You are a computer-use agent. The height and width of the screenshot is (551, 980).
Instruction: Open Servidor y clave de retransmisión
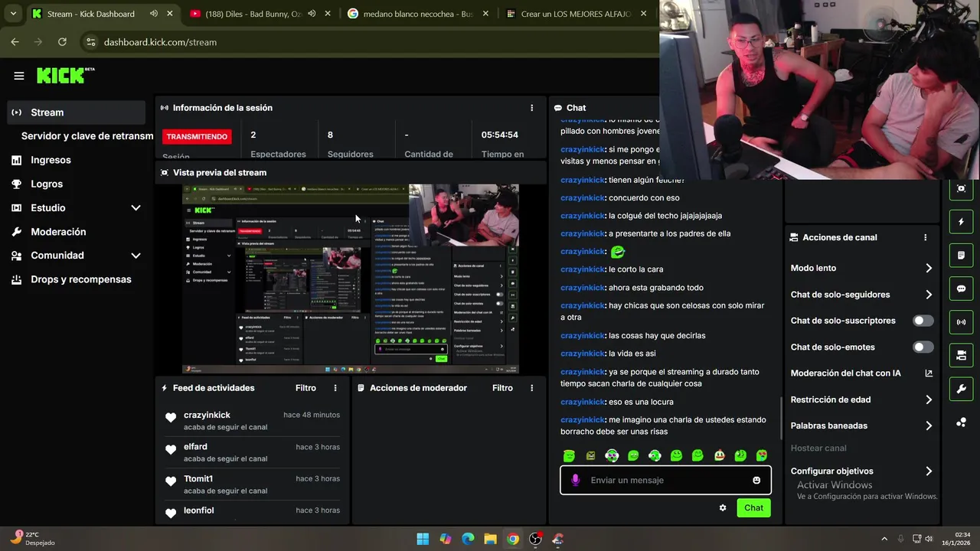(87, 136)
